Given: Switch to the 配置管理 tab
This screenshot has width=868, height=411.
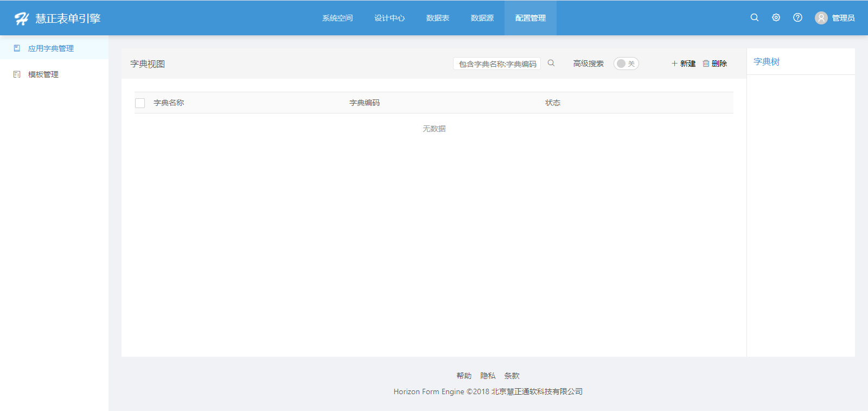Looking at the screenshot, I should [531, 18].
